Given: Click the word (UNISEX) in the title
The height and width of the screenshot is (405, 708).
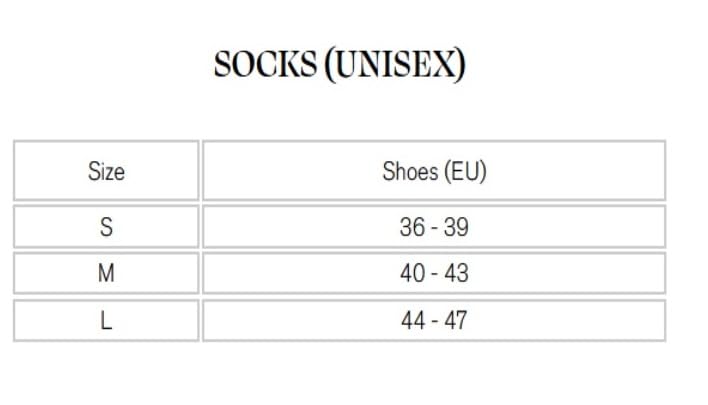Looking at the screenshot, I should [393, 65].
